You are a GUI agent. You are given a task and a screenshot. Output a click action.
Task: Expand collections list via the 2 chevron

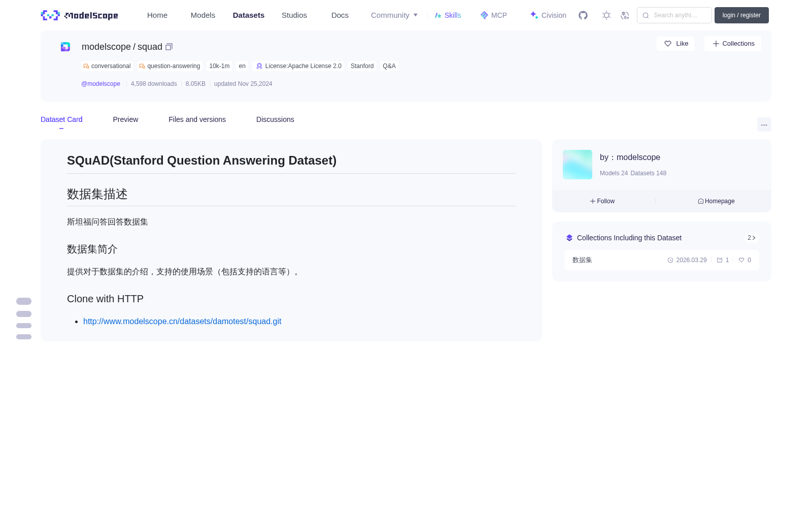[x=752, y=238]
